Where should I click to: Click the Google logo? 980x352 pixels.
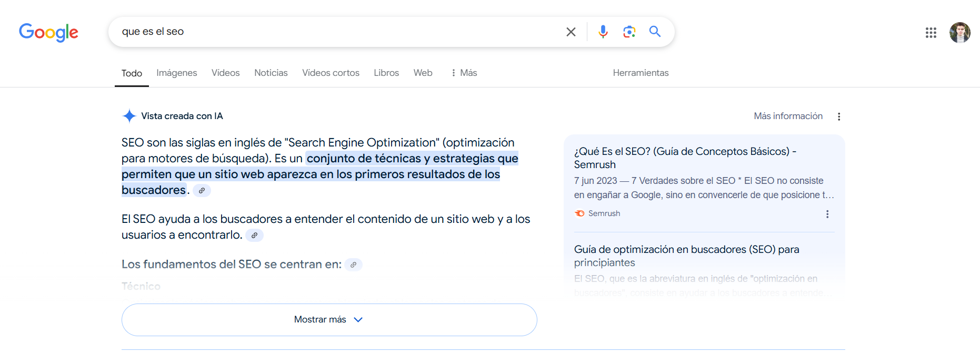click(x=48, y=32)
